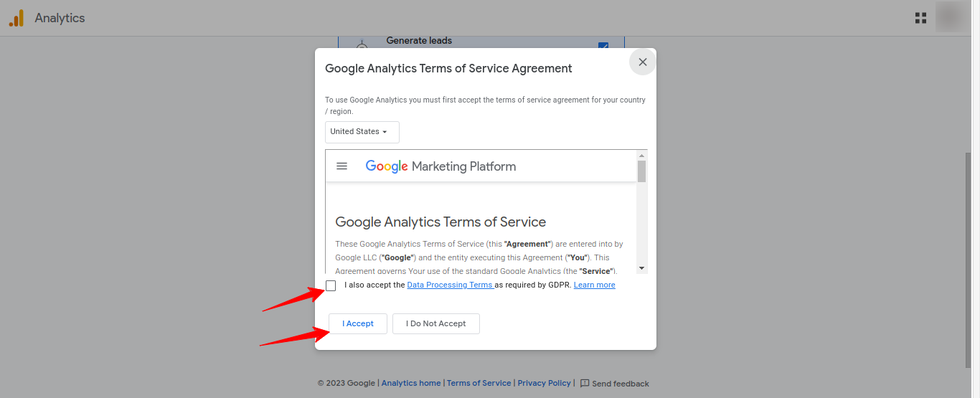The image size is (980, 398).
Task: Follow the Learn more link
Action: [594, 285]
